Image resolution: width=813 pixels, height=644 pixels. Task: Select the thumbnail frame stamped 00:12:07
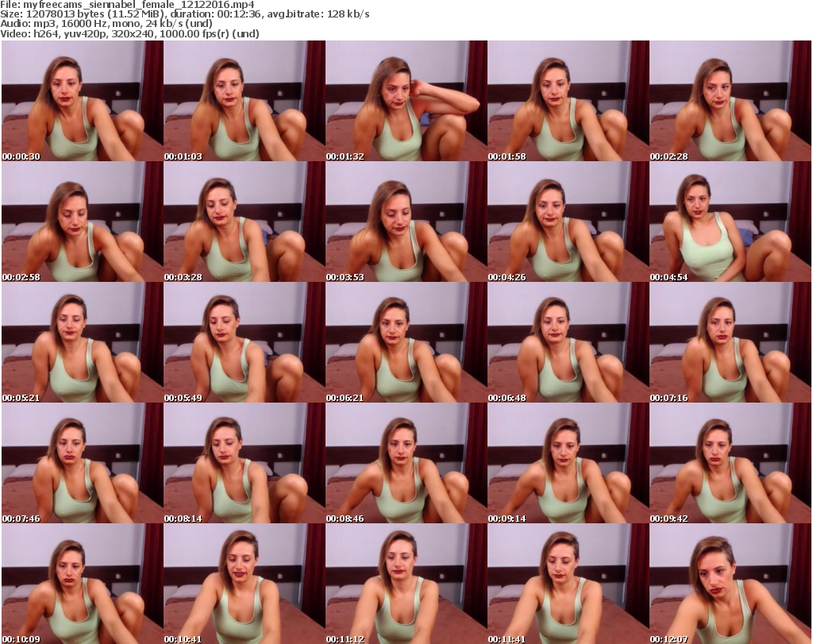(x=730, y=584)
